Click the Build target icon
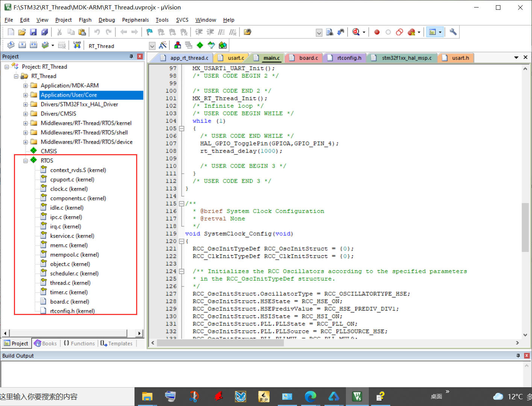Viewport: 532px width, 406px height. (22, 45)
